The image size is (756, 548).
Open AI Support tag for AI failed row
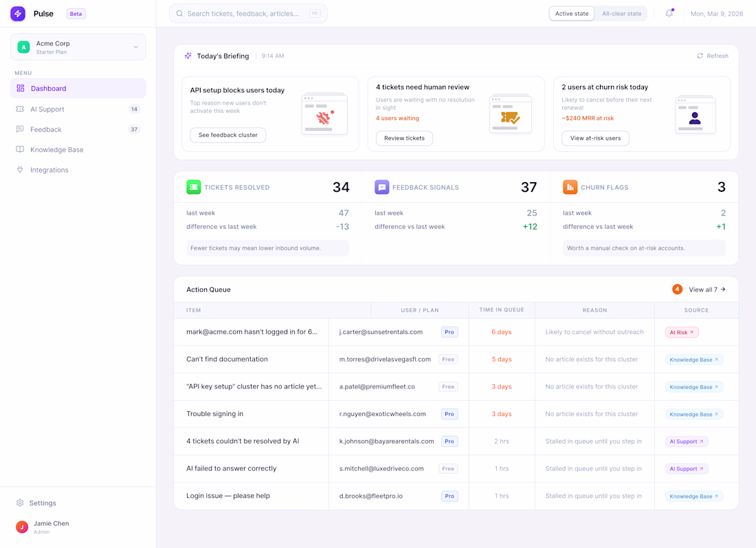pos(687,469)
